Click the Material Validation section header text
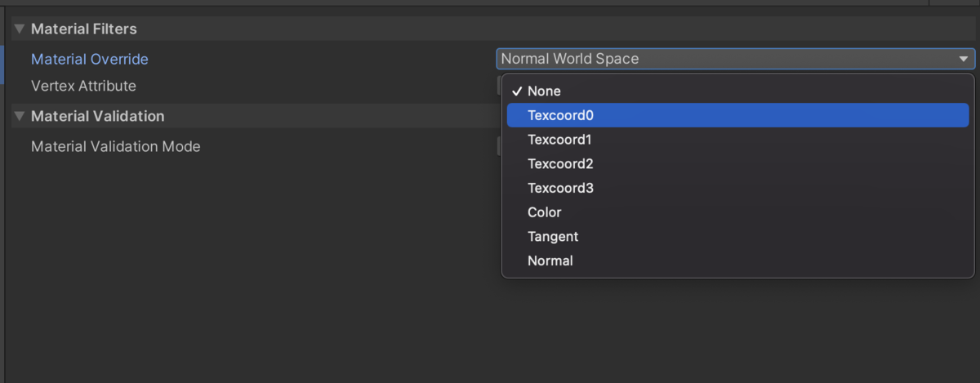 pos(97,116)
